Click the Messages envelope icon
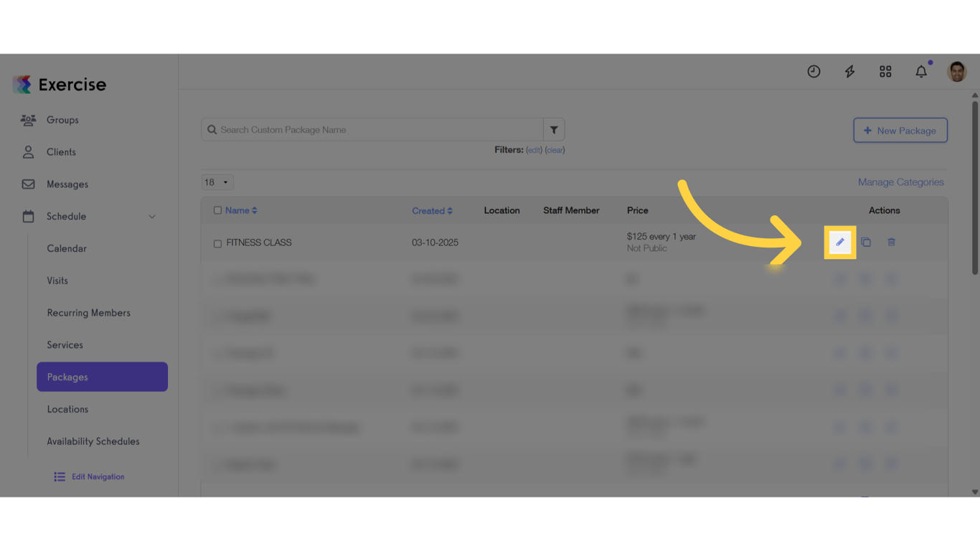Viewport: 980px width, 551px height. point(28,184)
